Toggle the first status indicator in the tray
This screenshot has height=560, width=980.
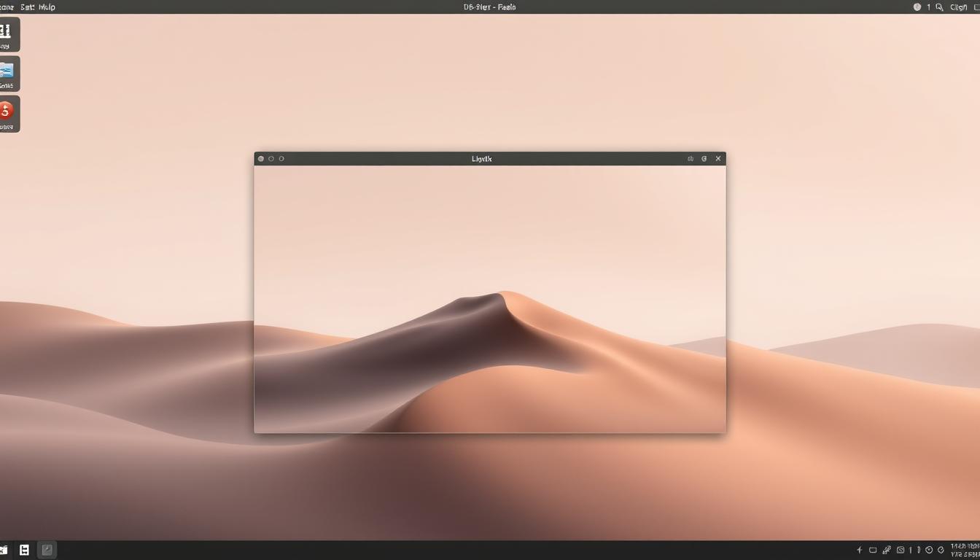pos(911,550)
